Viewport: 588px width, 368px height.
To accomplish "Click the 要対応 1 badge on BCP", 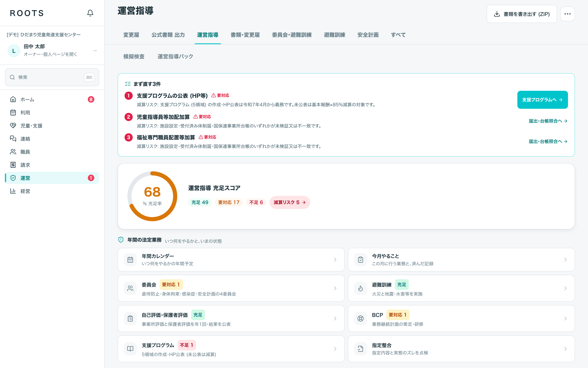I will pyautogui.click(x=398, y=315).
